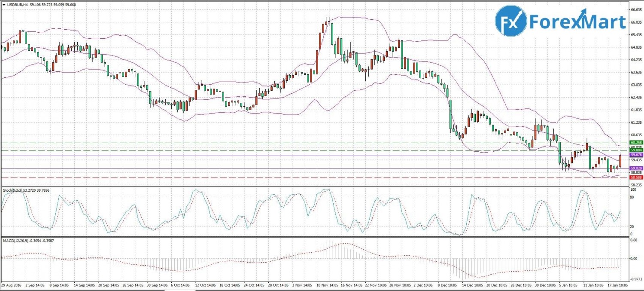Click the 29 Aug 2016 date label
The height and width of the screenshot is (291, 644).
point(12,285)
